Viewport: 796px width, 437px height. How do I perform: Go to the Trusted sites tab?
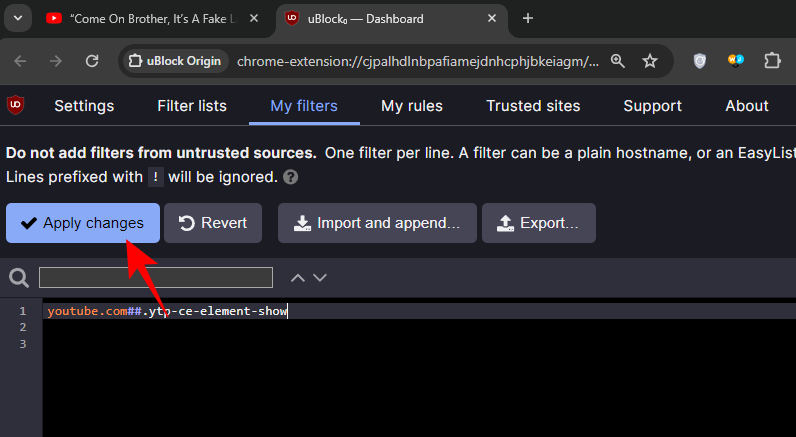coord(533,106)
